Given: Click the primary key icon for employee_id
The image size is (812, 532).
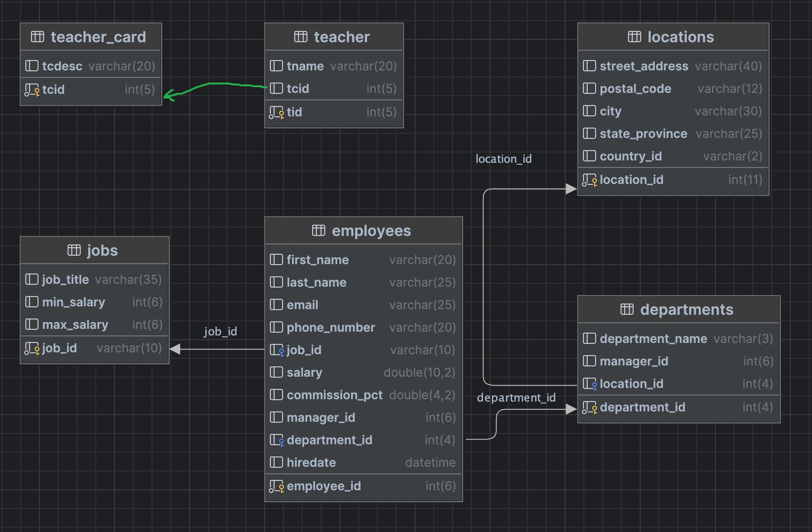Looking at the screenshot, I should [x=276, y=486].
